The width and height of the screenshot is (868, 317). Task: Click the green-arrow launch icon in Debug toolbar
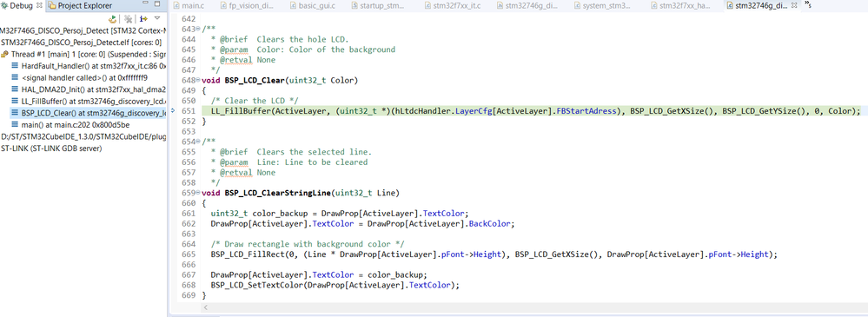(113, 19)
